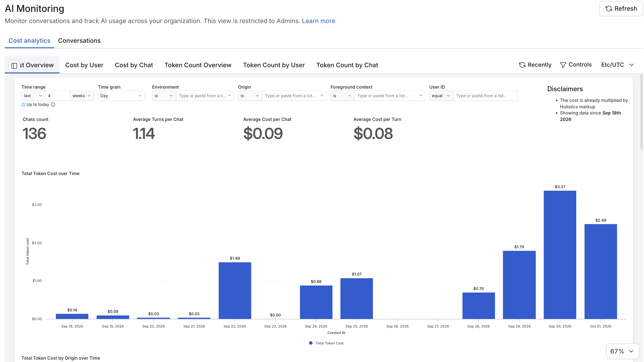644x362 pixels.
Task: Click the info icon beside Up to today
Action: tap(53, 105)
